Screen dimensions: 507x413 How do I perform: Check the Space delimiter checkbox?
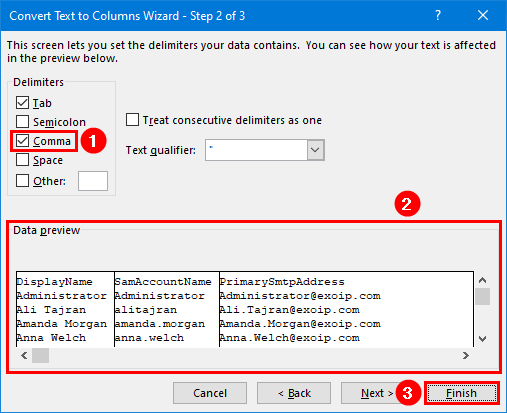[22, 160]
